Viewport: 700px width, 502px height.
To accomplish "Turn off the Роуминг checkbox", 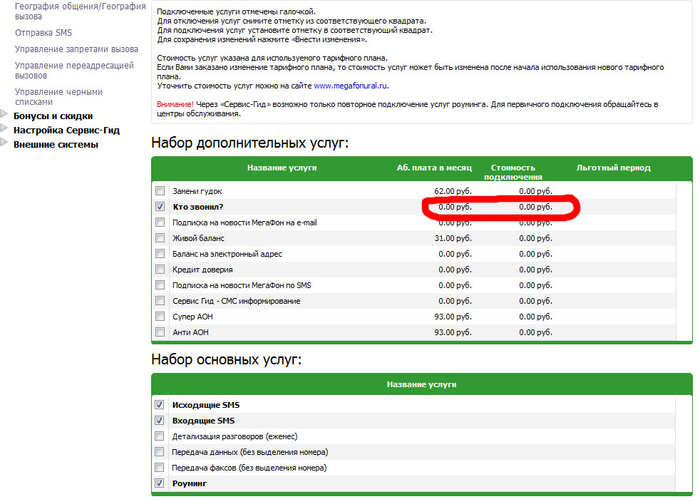I will click(160, 483).
